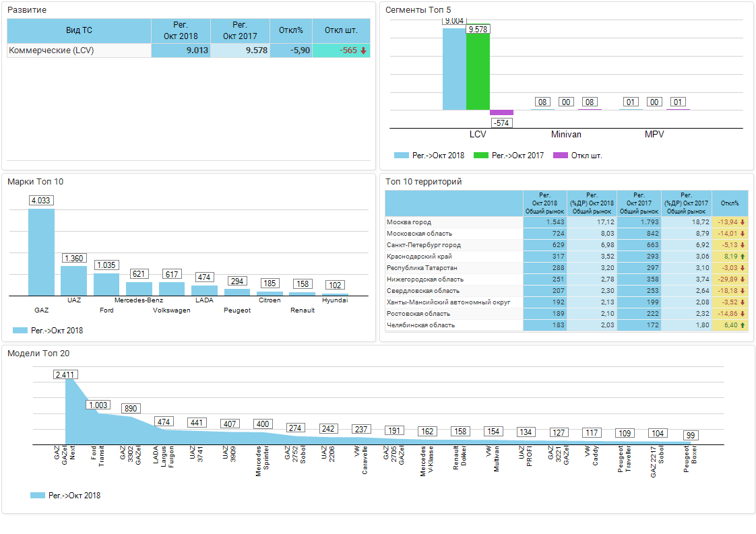Screen dimensions: 756x534
Task: Click the blue legend swatch under Модели Топ 20
Action: coord(38,495)
